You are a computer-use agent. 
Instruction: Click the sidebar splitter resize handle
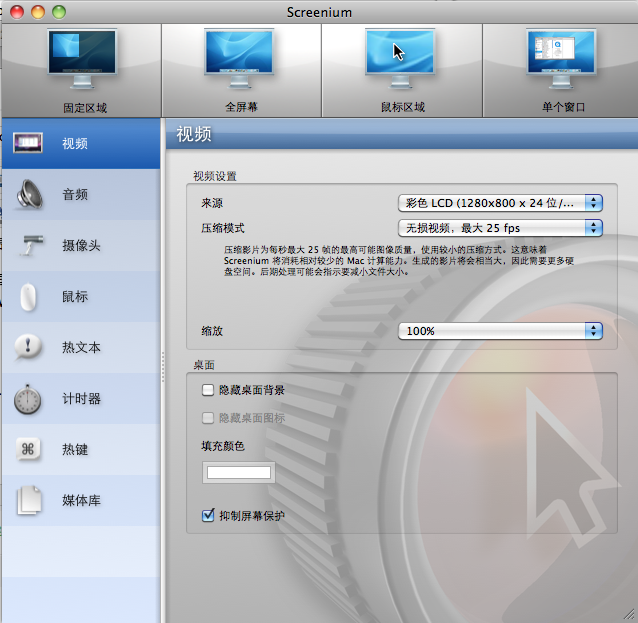coord(162,360)
